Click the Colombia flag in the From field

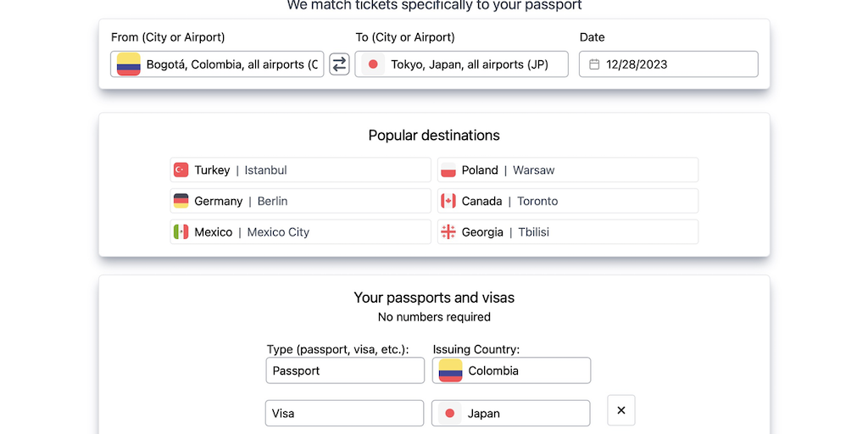coord(129,64)
